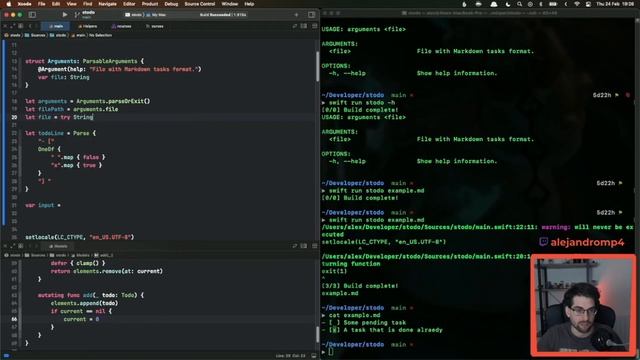
Task: Close the bottom editor pane
Action: point(5,246)
